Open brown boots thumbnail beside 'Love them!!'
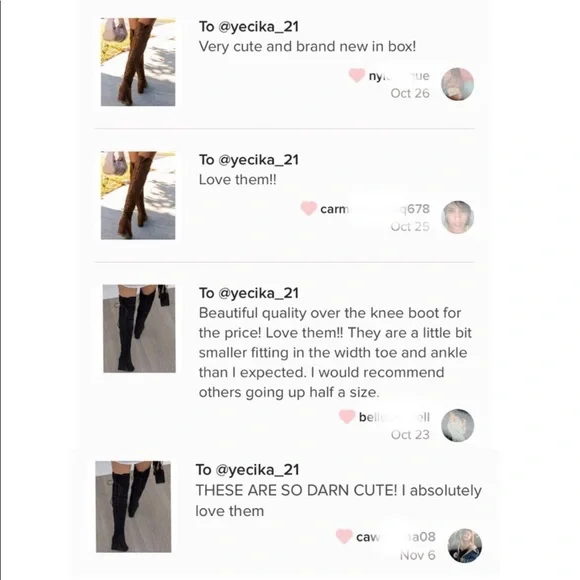Viewport: 580px width, 580px height. point(138,195)
